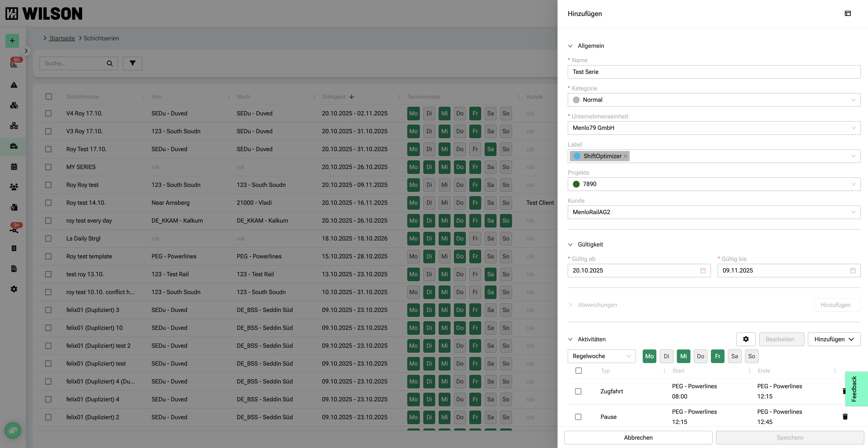
Task: Open the settings gear in left sidebar
Action: (x=14, y=289)
